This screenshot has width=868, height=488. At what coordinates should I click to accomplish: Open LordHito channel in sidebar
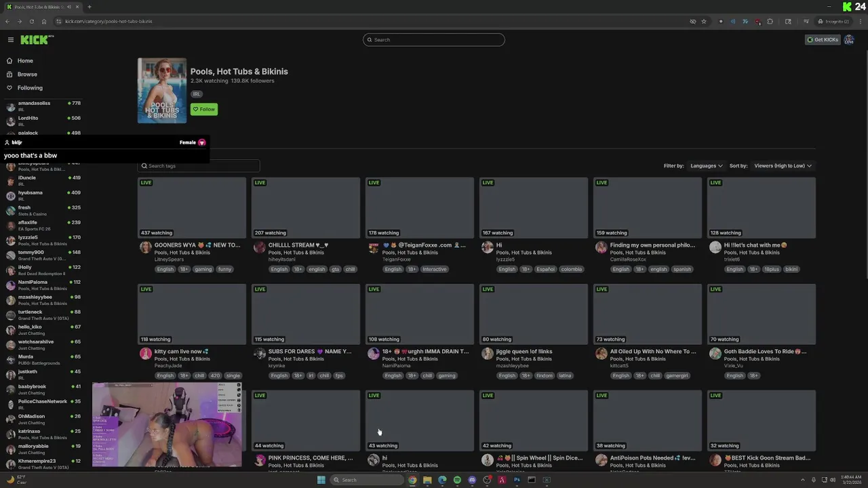coord(43,121)
